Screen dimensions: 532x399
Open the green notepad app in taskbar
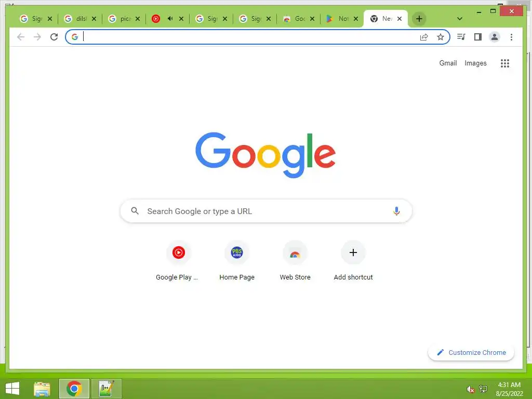click(106, 389)
